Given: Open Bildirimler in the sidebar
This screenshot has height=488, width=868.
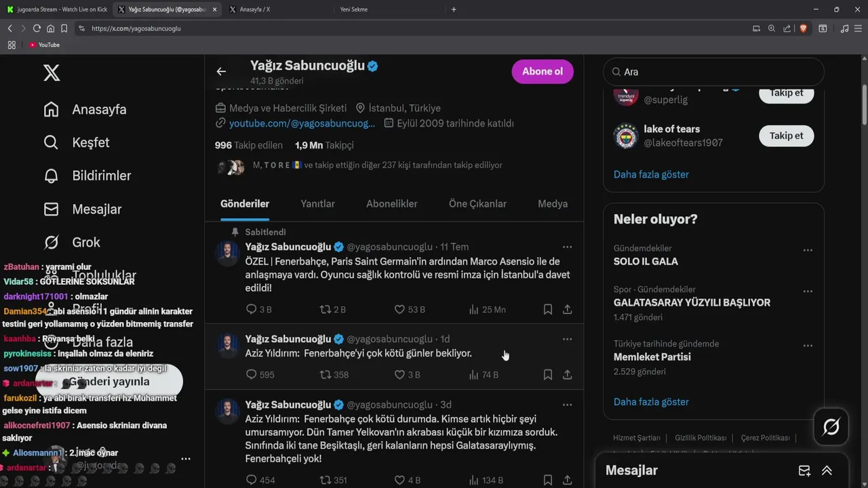Looking at the screenshot, I should click(87, 176).
